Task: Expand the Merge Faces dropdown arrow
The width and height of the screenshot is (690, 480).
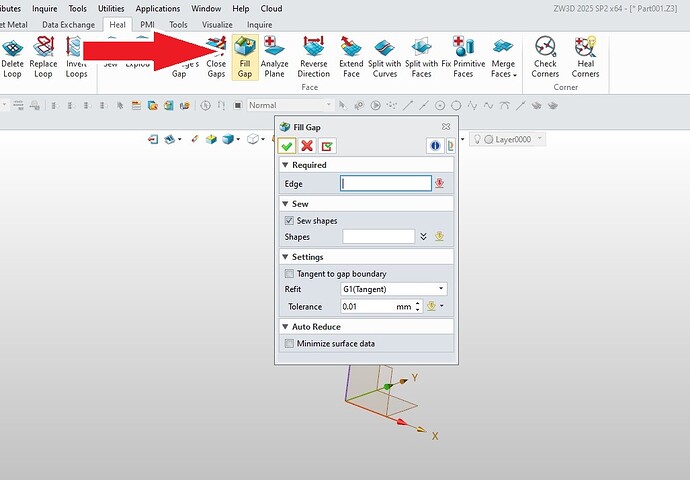Action: pyautogui.click(x=512, y=74)
